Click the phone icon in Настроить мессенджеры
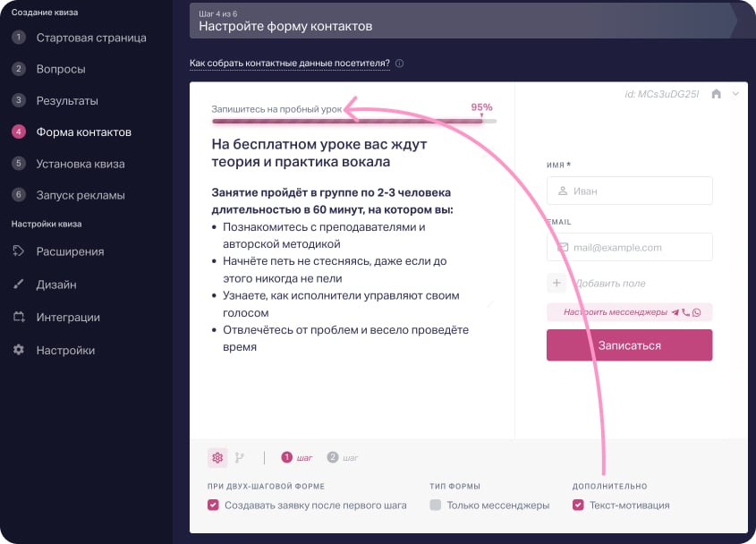Screen dimensions: 756x544 coord(685,312)
